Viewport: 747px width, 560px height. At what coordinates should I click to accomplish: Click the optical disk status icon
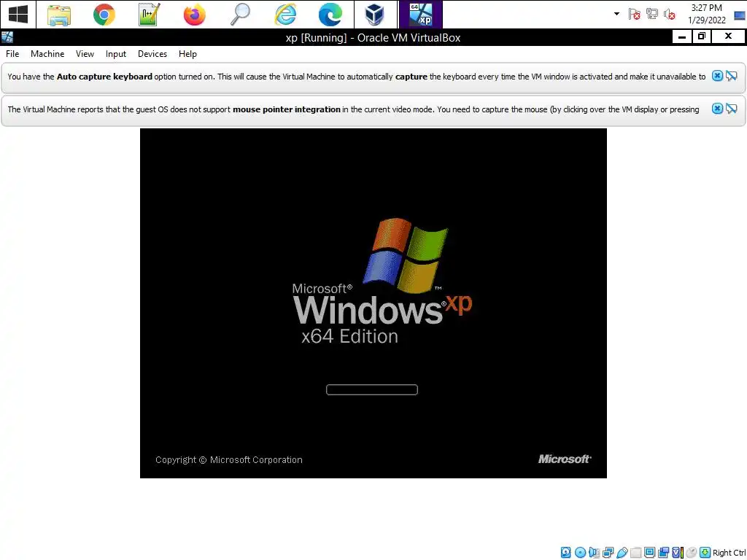580,553
